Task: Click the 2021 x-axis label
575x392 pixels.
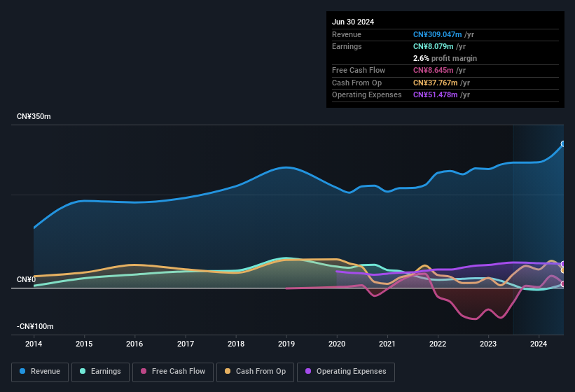Action: (x=387, y=344)
